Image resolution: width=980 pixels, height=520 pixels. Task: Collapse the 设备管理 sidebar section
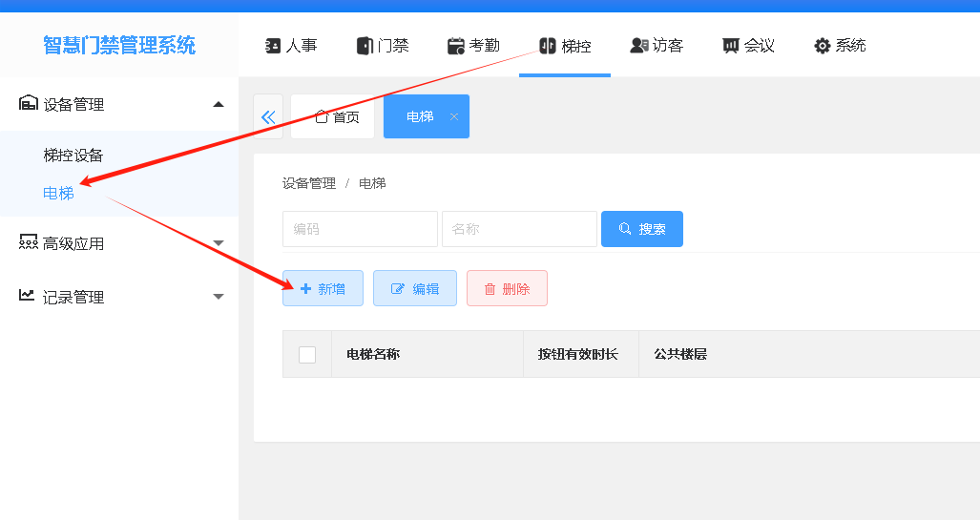[x=219, y=104]
